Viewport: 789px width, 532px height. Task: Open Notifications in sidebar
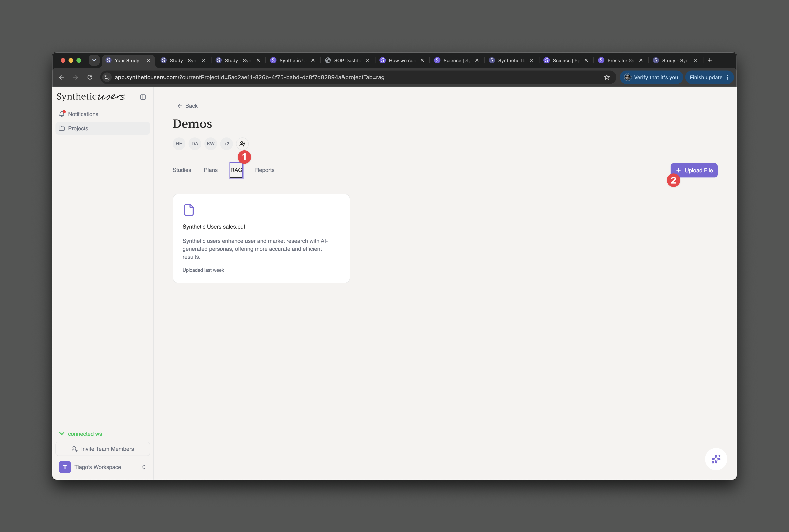tap(103, 114)
